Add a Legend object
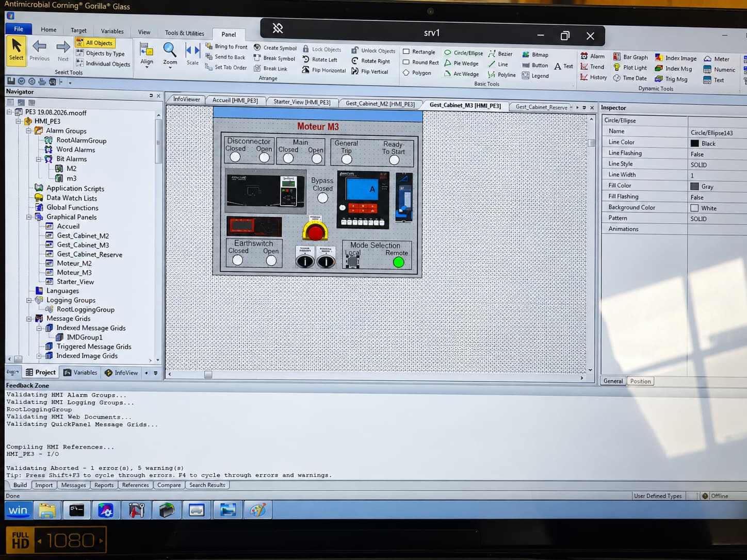Screen dimensions: 747x560 [535, 76]
